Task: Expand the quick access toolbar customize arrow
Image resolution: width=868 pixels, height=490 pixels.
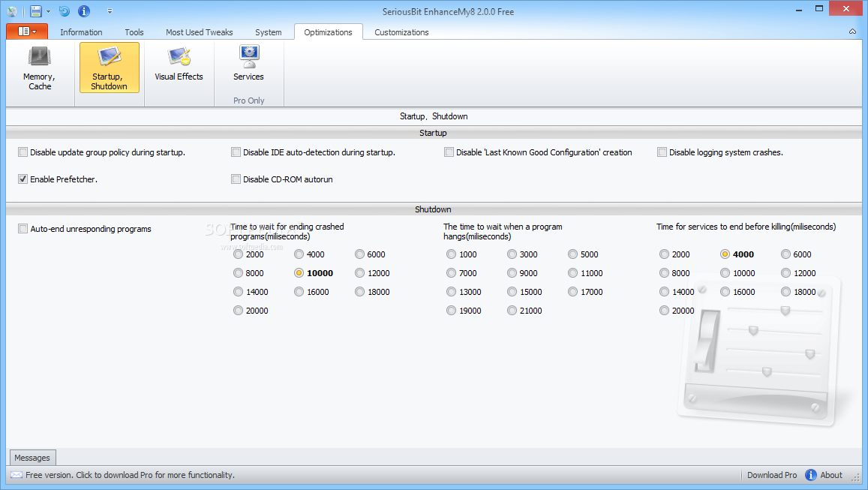Action: [x=110, y=11]
